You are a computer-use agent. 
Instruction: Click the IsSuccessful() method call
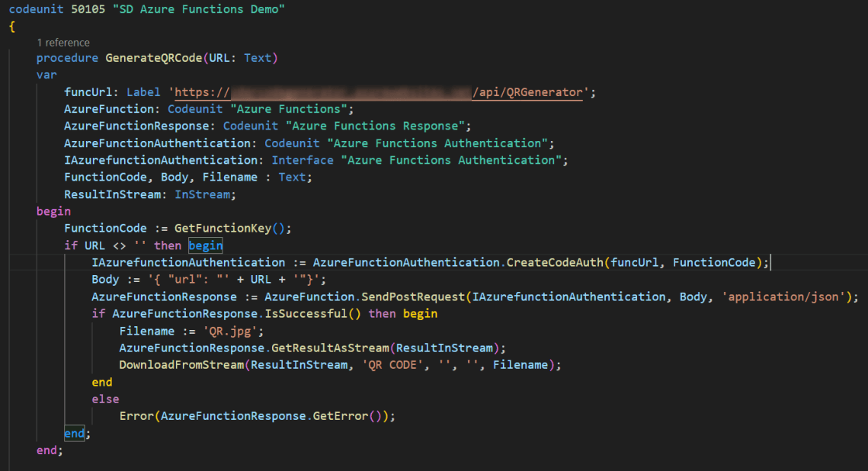(312, 314)
